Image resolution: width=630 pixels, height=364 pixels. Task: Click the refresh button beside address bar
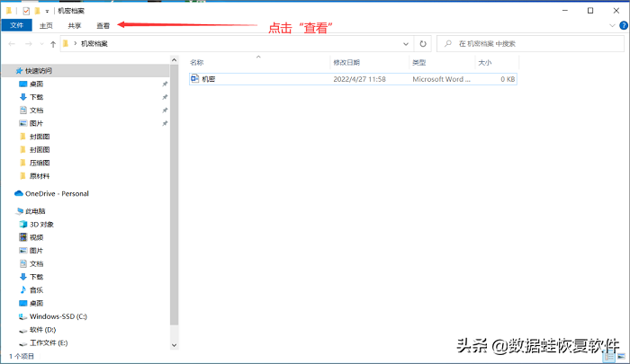tap(423, 43)
